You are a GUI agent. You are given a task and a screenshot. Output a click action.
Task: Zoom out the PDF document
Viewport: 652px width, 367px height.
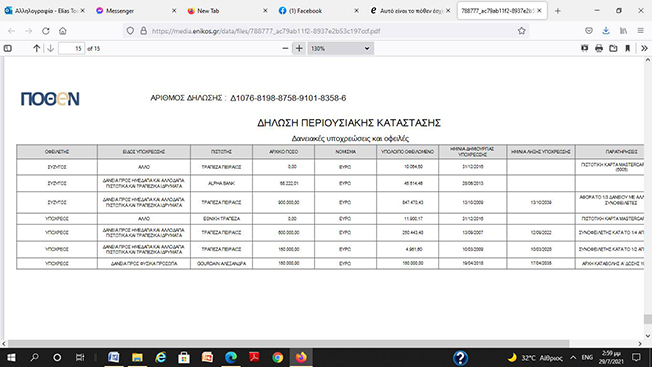285,49
